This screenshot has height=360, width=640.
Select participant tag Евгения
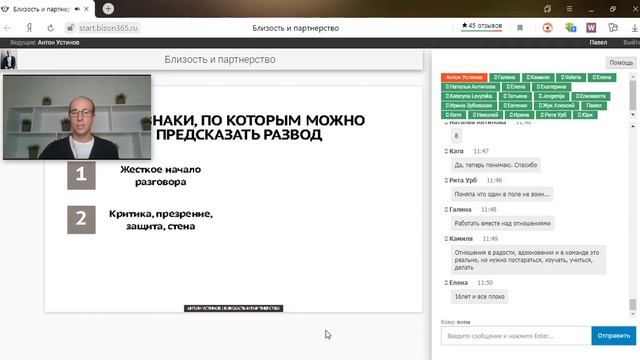coord(515,105)
